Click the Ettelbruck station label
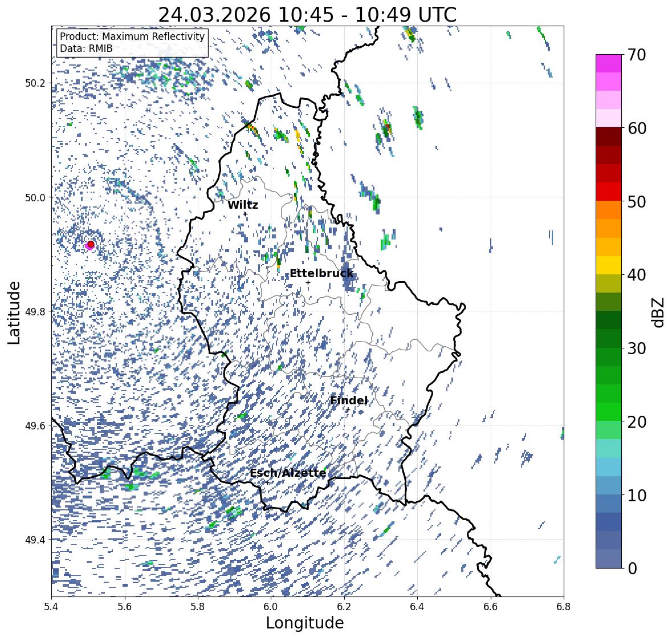The width and height of the screenshot is (672, 637). point(321,274)
